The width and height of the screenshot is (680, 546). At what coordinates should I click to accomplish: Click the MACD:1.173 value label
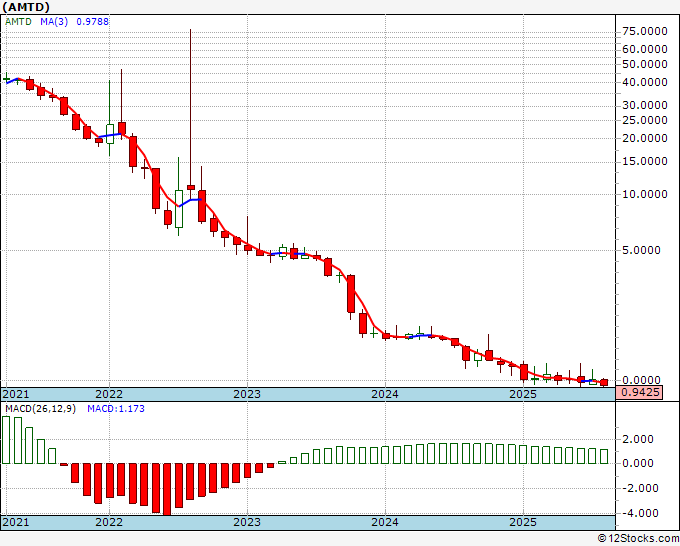(116, 409)
